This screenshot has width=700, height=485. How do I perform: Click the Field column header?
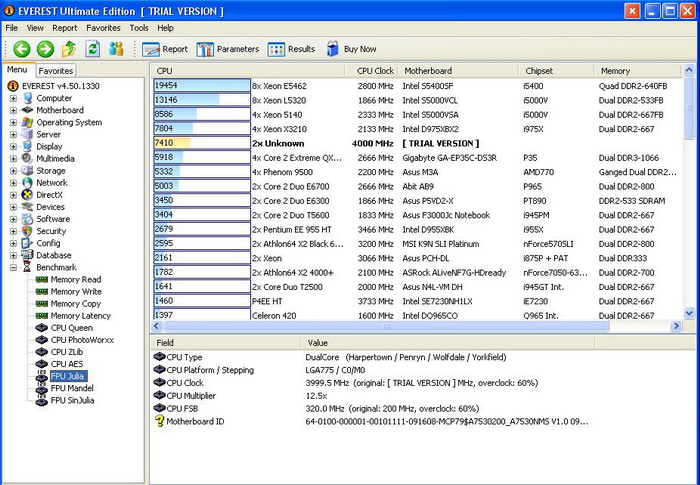click(225, 343)
